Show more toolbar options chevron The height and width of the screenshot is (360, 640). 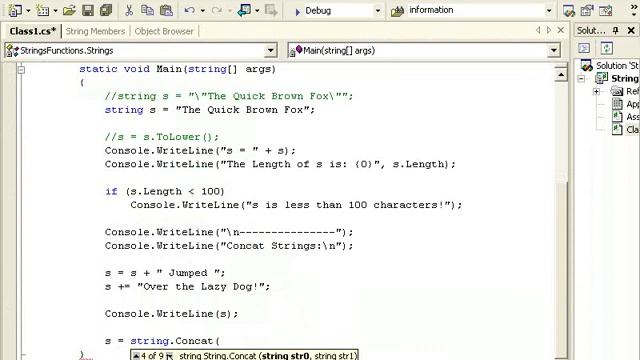(x=633, y=11)
